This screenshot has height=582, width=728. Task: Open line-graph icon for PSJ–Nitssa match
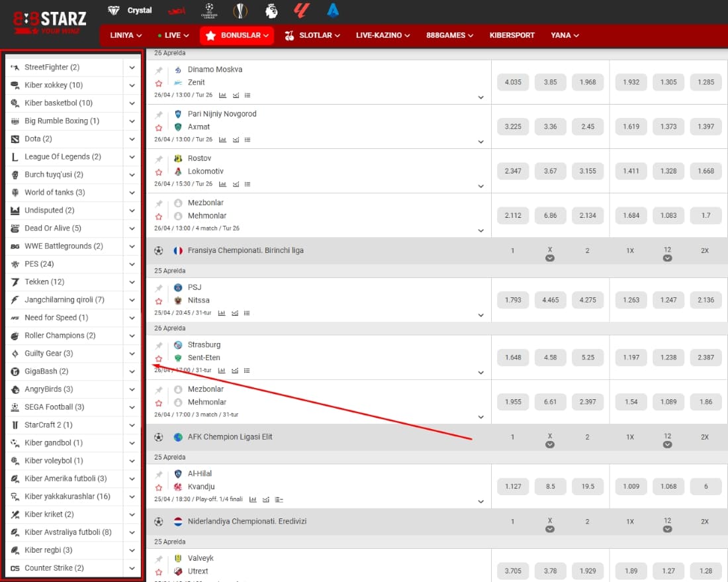(235, 313)
